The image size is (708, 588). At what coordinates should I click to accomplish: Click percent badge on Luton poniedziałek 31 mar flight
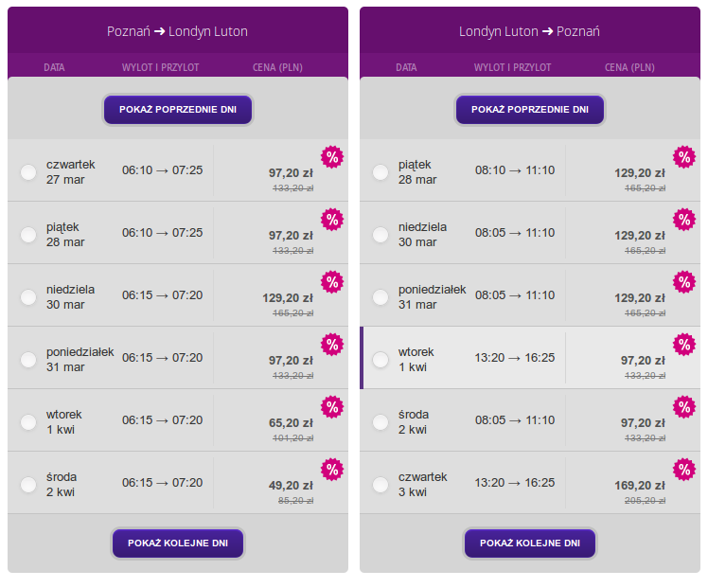(x=684, y=282)
